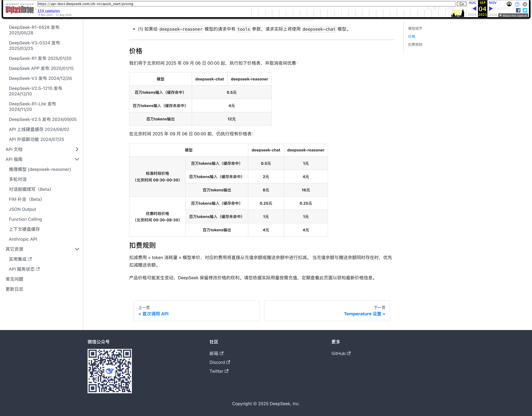Screen dimensions: 532x416
Task: Open Wayback user account icon
Action: (x=509, y=4)
